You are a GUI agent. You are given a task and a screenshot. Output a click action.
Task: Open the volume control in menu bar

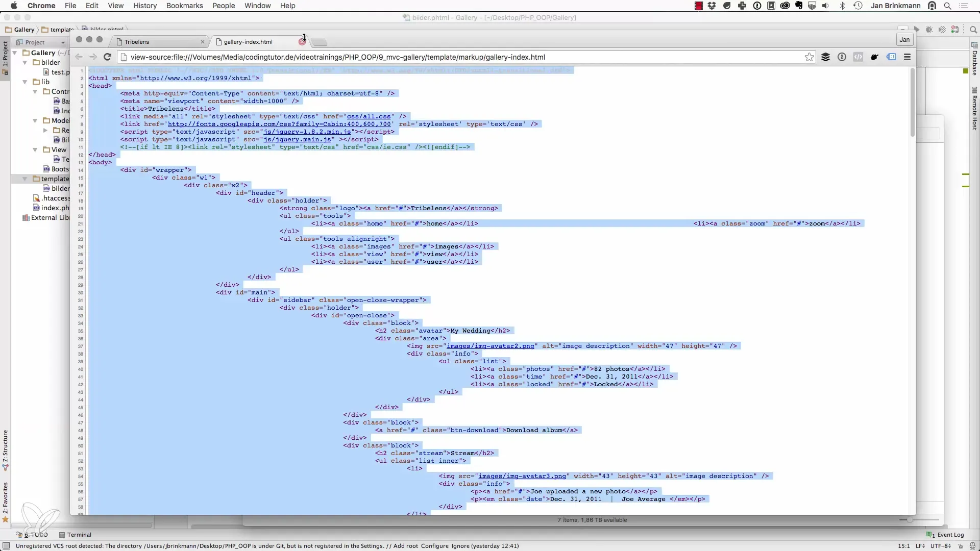tap(826, 6)
